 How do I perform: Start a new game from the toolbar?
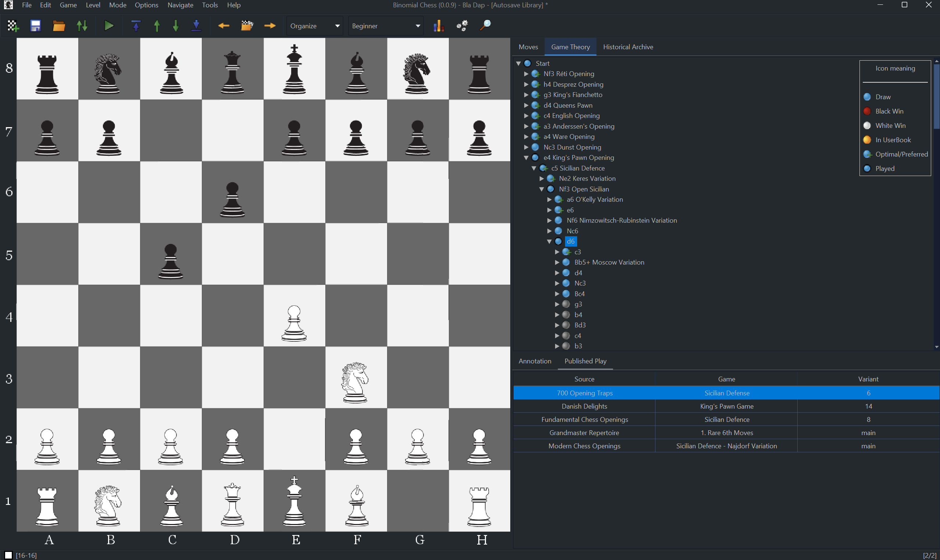point(12,26)
